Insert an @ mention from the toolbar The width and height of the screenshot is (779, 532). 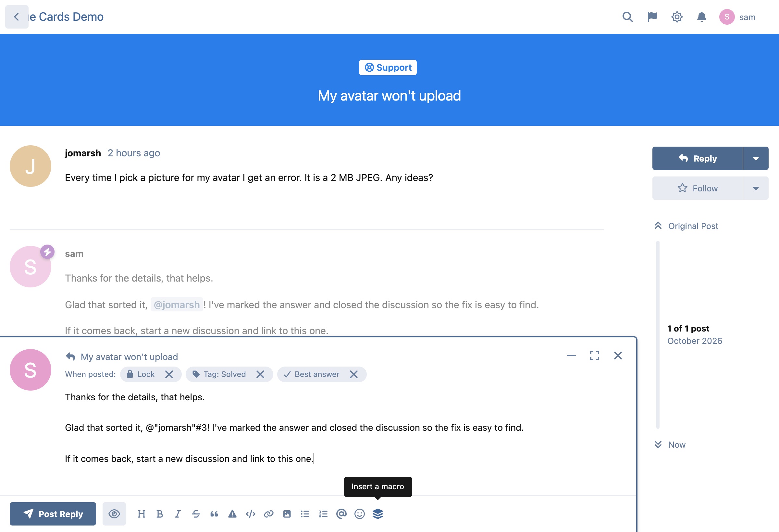[x=341, y=514]
